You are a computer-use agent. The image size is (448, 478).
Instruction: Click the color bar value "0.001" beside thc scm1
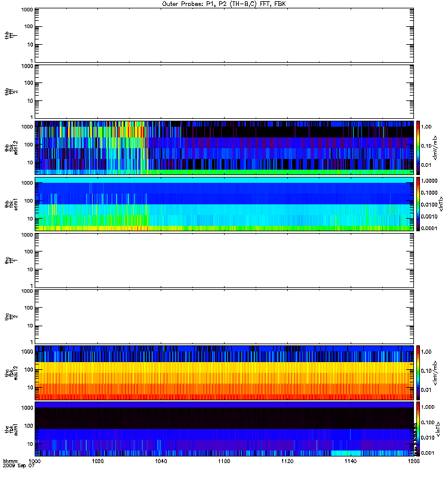click(428, 453)
